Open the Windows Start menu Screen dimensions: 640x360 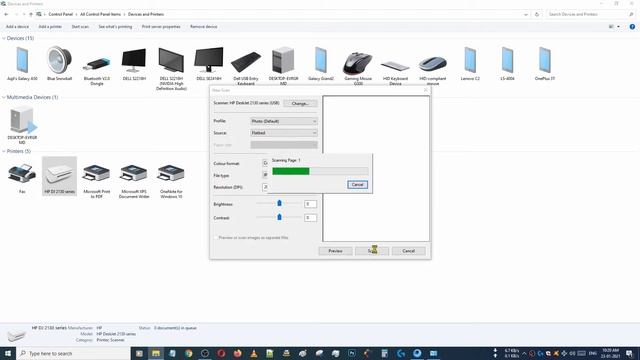point(8,353)
